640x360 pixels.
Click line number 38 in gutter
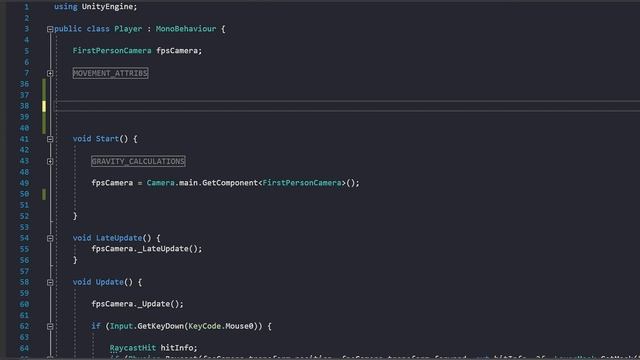tap(24, 106)
